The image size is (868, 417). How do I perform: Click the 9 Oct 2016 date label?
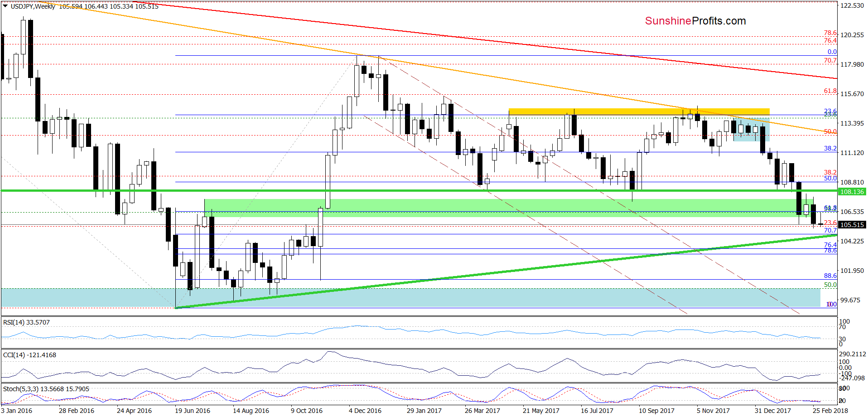tap(307, 411)
